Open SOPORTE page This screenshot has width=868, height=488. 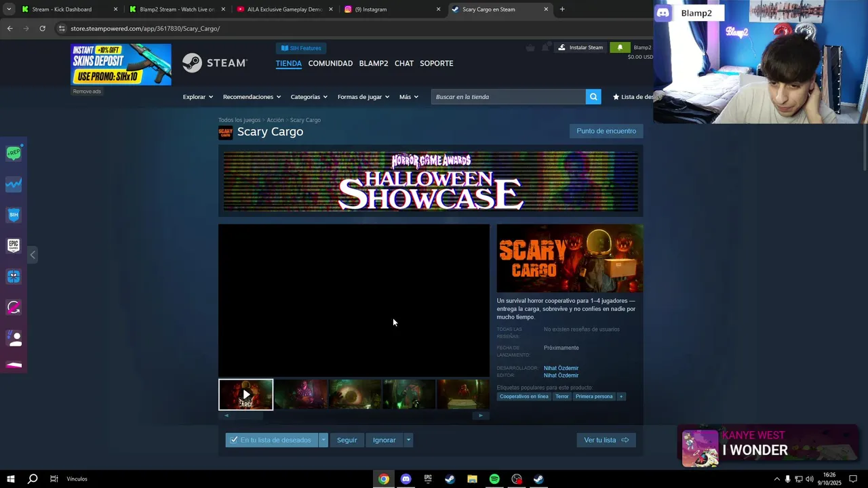click(436, 63)
